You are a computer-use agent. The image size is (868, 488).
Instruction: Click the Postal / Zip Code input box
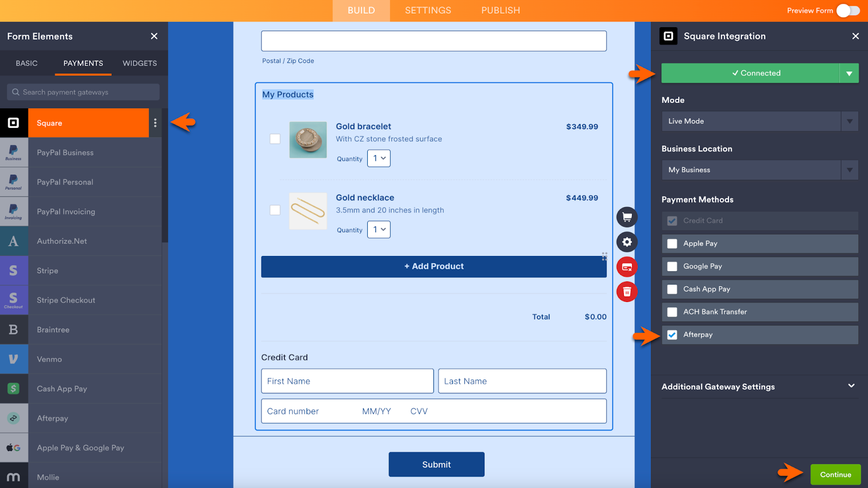click(434, 41)
